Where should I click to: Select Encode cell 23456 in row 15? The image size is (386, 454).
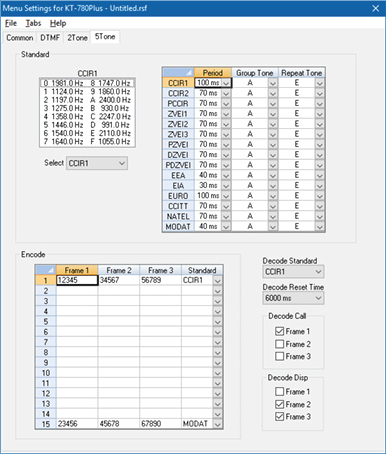(77, 424)
